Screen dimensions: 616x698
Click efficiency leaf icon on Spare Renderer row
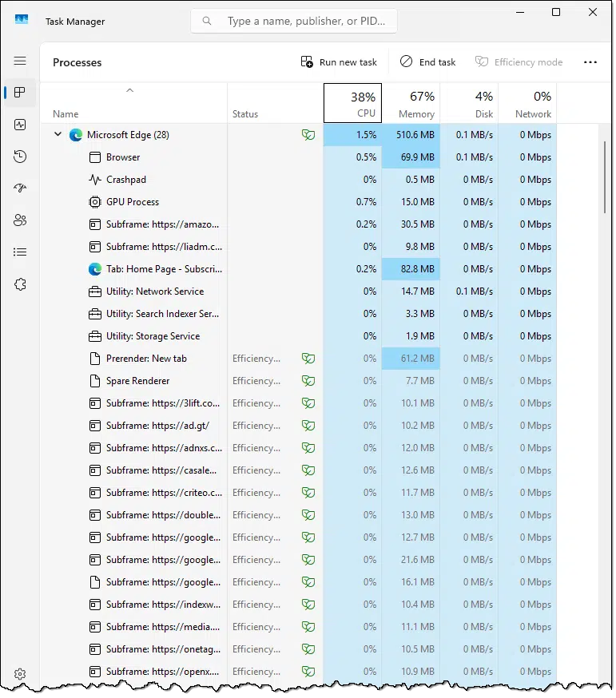coord(308,381)
